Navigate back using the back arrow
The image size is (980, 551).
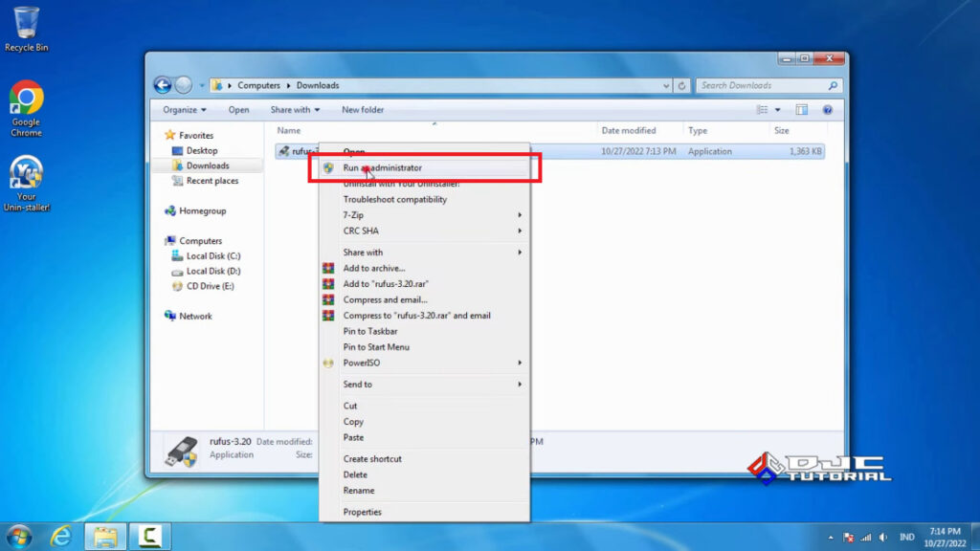(x=162, y=84)
